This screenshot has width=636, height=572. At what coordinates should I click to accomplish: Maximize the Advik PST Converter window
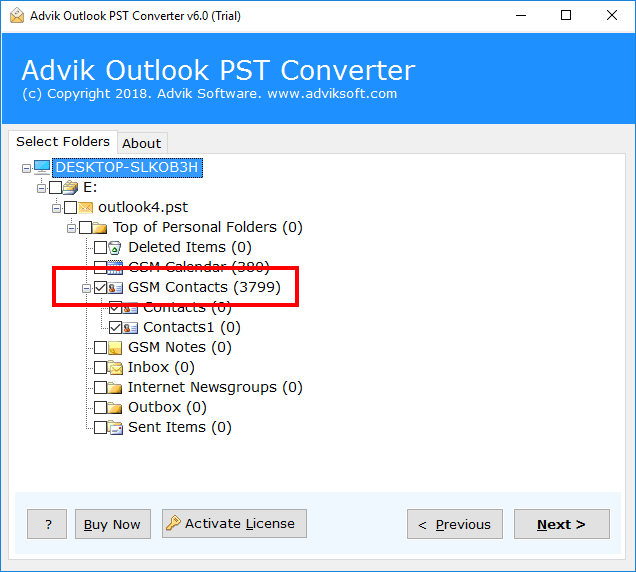click(566, 15)
